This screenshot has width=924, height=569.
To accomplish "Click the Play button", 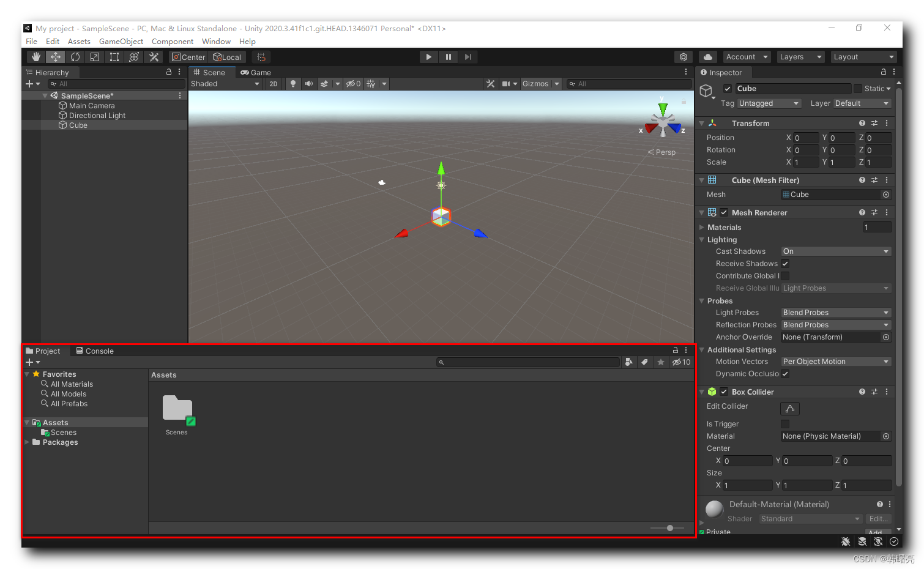I will click(428, 57).
